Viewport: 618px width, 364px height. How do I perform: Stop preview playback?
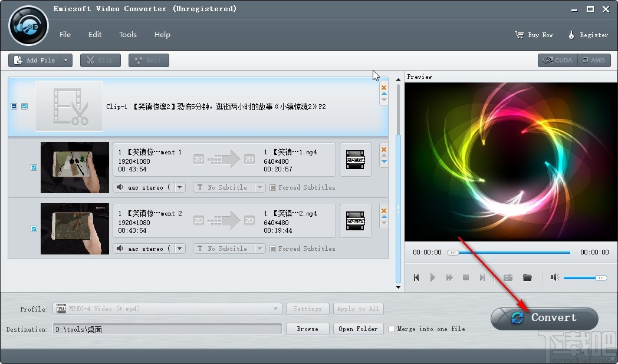pyautogui.click(x=466, y=277)
